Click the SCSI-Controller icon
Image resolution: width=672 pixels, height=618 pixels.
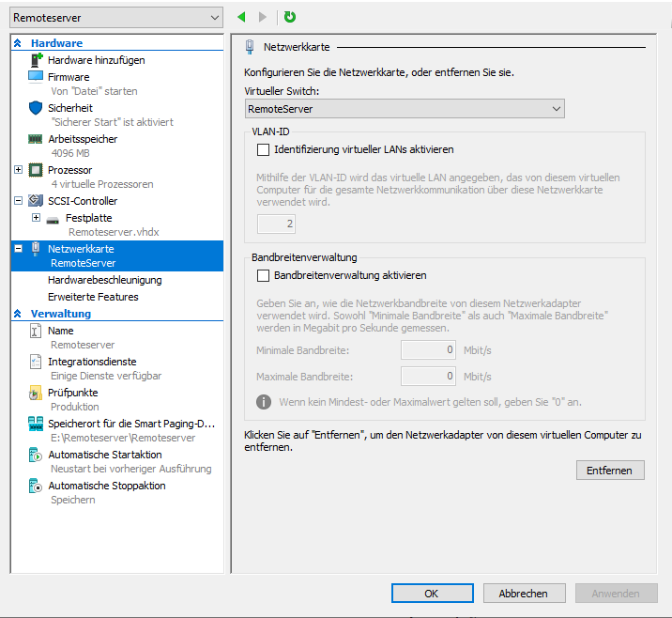pyautogui.click(x=36, y=201)
